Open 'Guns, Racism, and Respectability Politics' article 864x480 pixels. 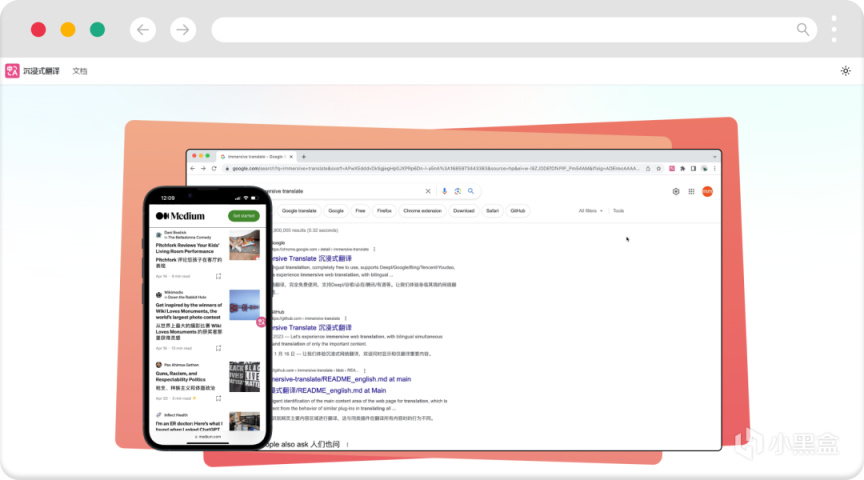[181, 376]
